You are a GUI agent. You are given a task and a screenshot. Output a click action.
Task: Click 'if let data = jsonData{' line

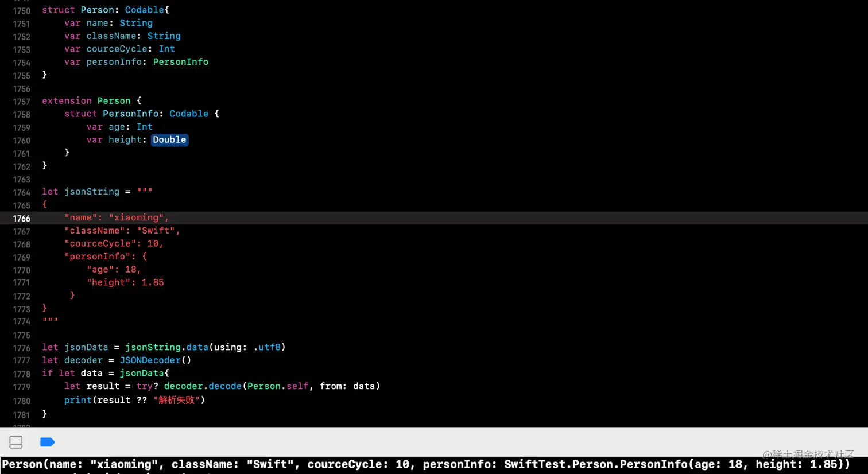[106, 374]
